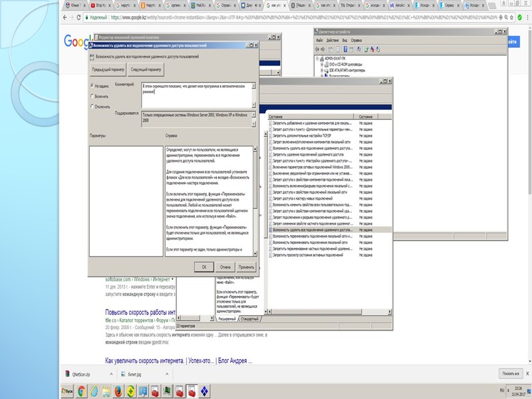Viewport: 532px width, 399px height.
Task: Expand the DVD и CD-ROM дисководы node
Action: [x=322, y=64]
